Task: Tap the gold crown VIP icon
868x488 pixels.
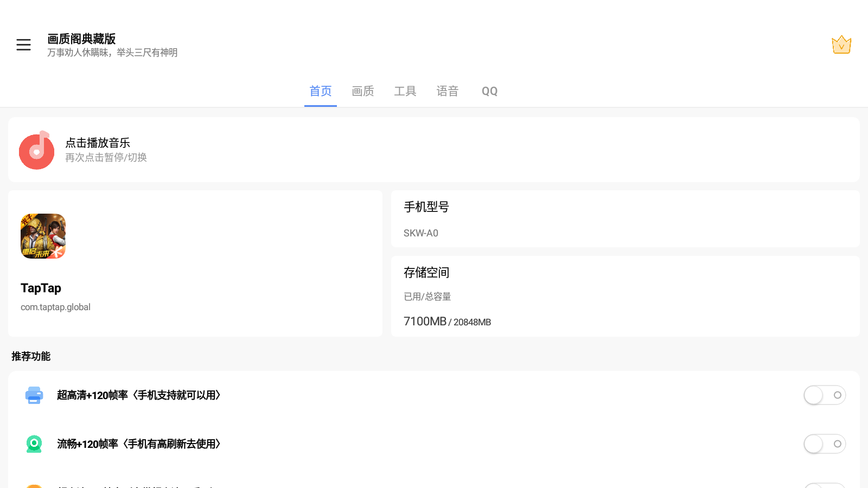Action: [841, 44]
